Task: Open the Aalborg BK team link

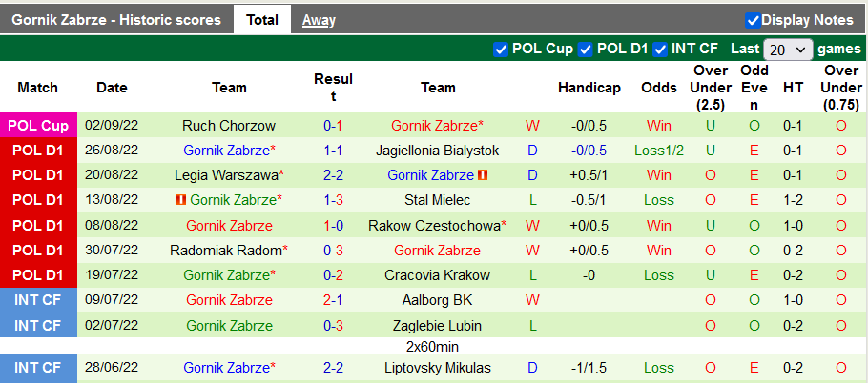Action: click(438, 300)
